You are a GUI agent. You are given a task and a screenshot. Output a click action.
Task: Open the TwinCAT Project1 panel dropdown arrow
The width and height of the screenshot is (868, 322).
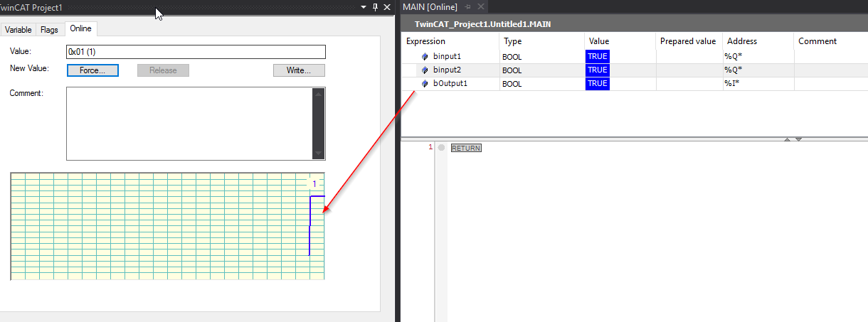[x=363, y=6]
